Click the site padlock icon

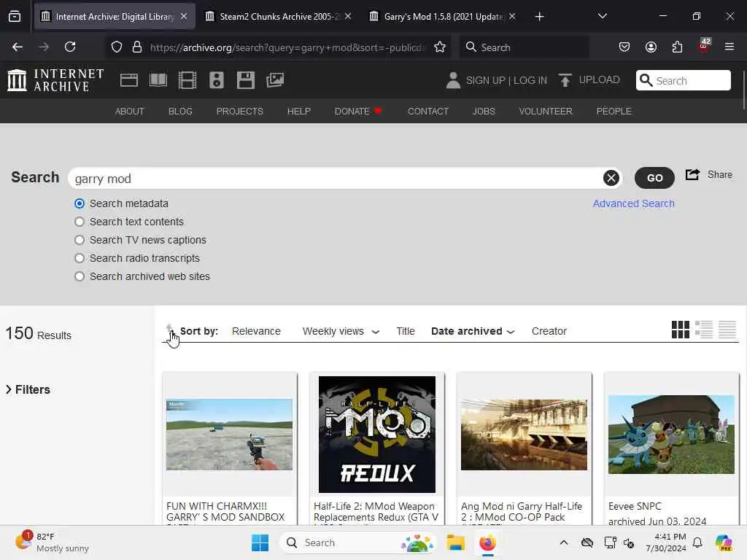[137, 47]
